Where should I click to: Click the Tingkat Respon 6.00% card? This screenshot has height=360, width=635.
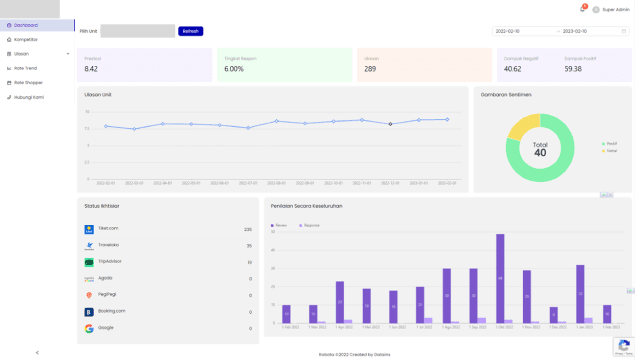click(285, 65)
